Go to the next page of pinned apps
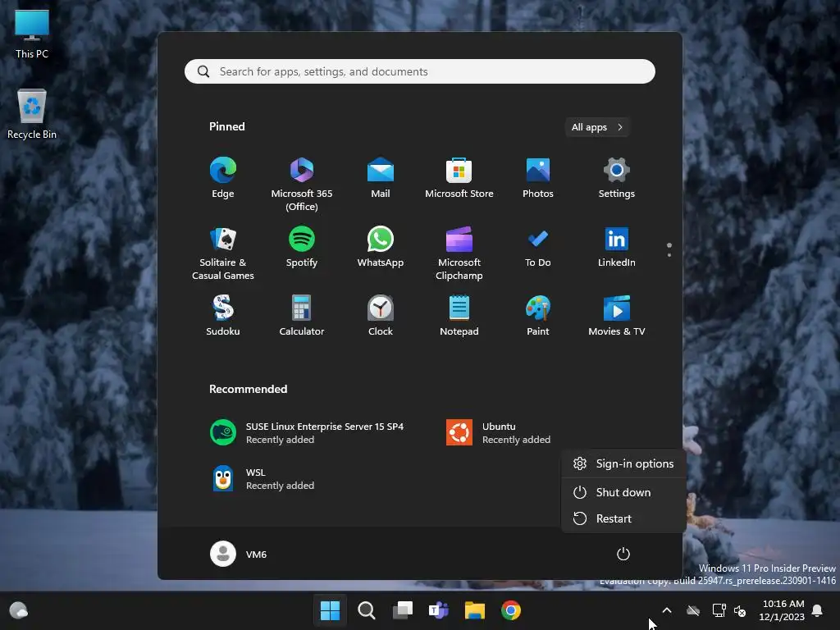The width and height of the screenshot is (840, 630). click(669, 255)
